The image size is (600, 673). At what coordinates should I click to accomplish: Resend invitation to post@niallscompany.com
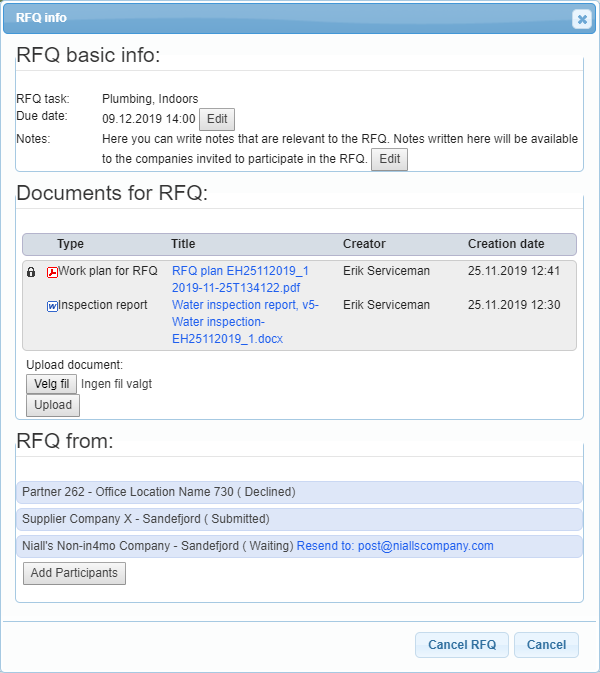click(x=396, y=546)
